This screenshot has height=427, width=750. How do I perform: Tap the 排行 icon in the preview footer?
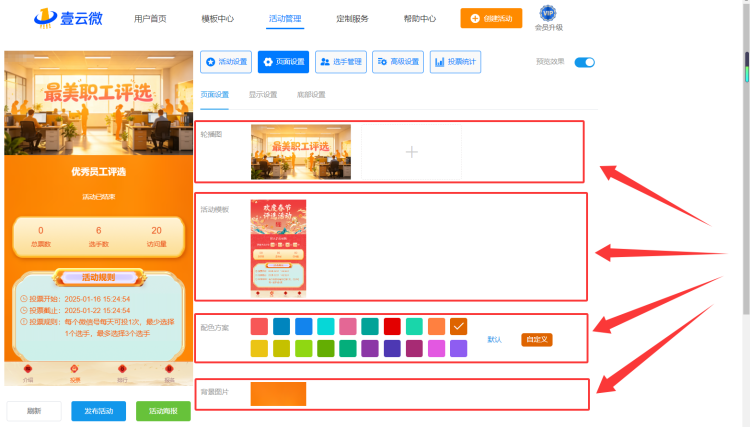tap(122, 373)
